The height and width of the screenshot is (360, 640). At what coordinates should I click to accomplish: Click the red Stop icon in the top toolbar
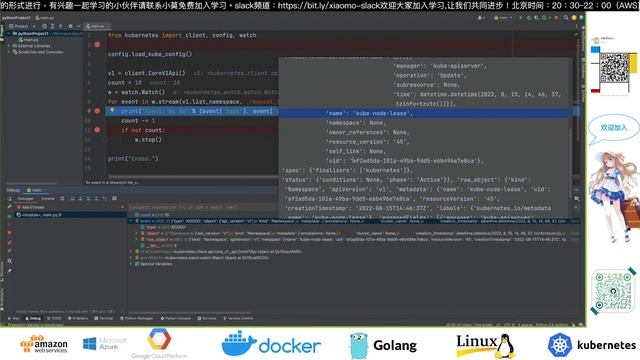tap(556, 18)
